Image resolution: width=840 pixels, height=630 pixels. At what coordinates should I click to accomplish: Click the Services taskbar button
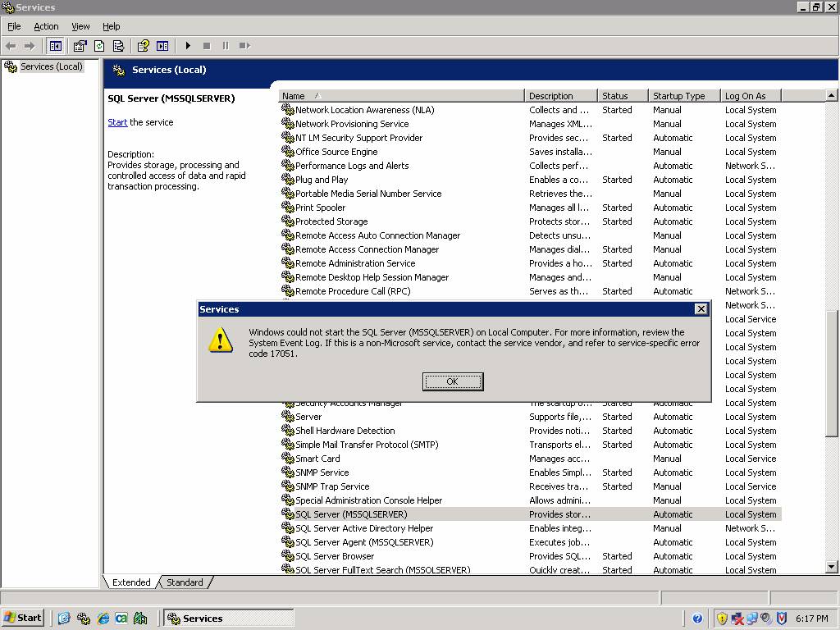point(229,618)
